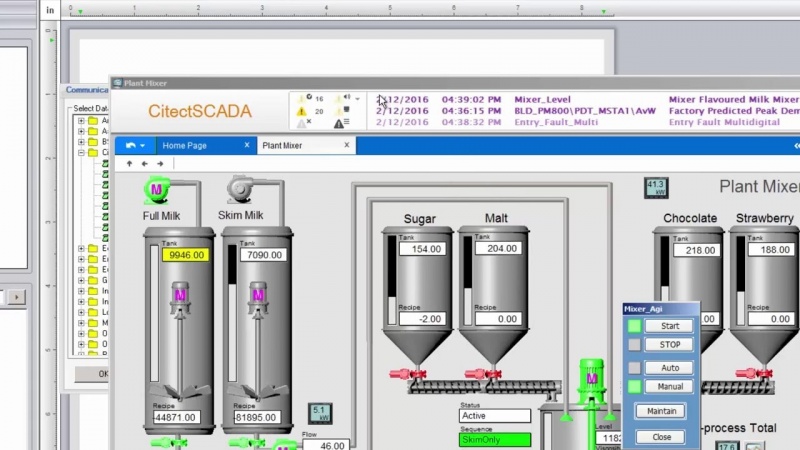800x450 pixels.
Task: Navigate back with the left arrow
Action: pos(145,164)
